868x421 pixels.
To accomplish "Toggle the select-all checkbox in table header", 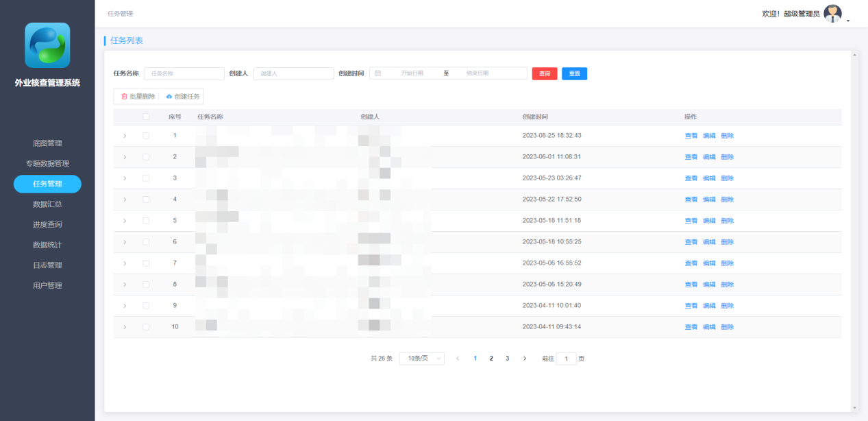I will 146,117.
